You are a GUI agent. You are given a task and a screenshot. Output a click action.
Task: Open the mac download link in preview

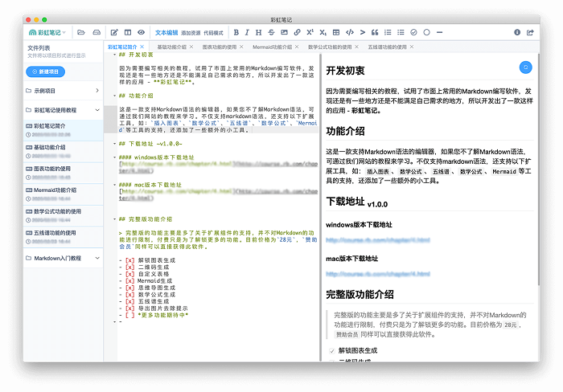click(378, 274)
